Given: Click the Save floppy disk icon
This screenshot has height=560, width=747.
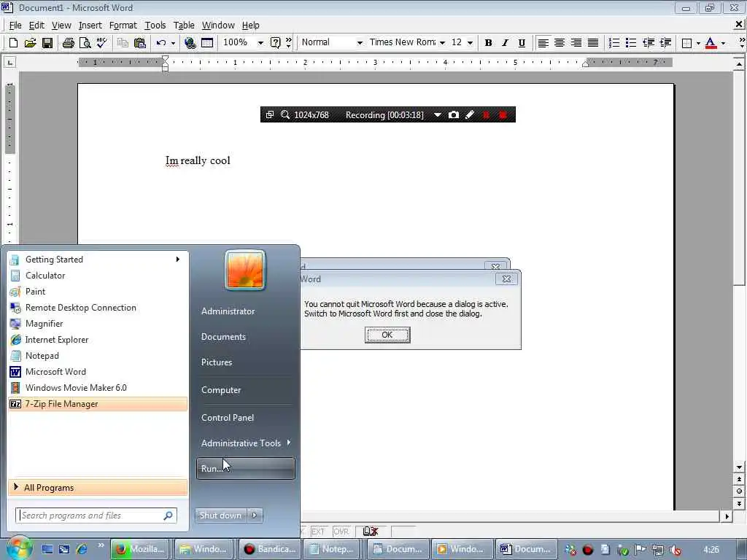Looking at the screenshot, I should tap(47, 43).
